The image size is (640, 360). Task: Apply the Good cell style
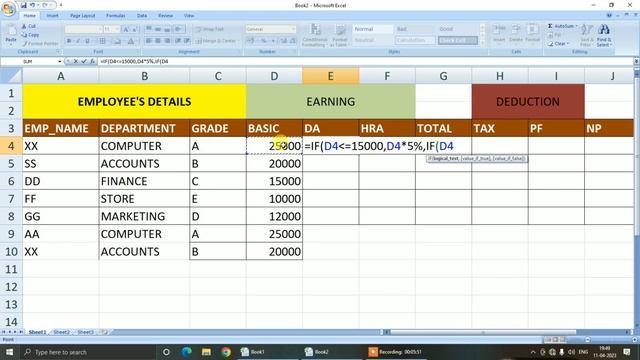(x=458, y=29)
